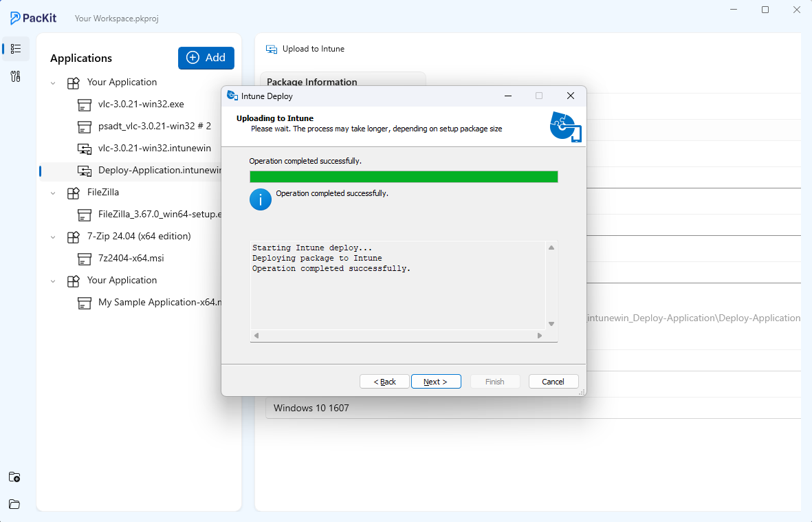This screenshot has height=522, width=812.
Task: Select FileZilla_3.67.0_win64-setup file
Action: point(160,214)
